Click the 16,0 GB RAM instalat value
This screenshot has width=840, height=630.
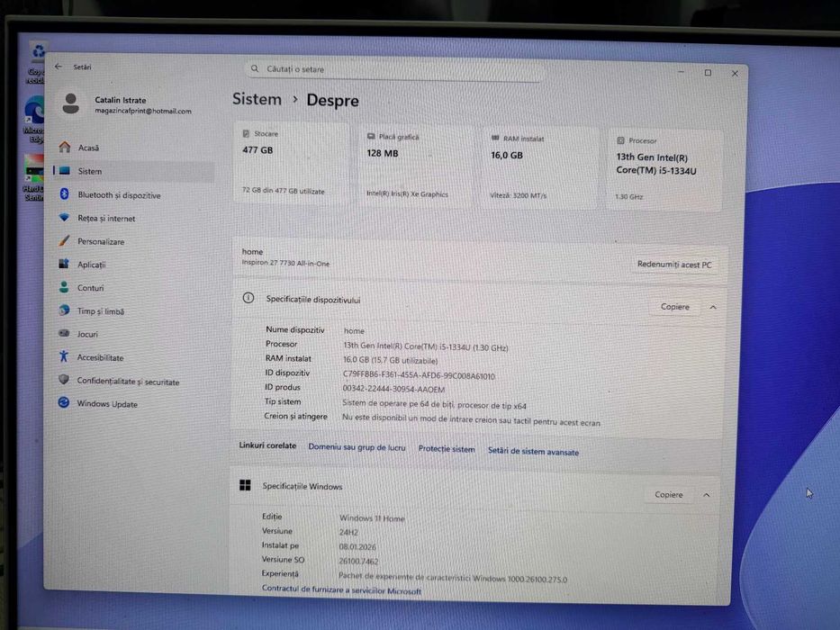click(x=507, y=155)
